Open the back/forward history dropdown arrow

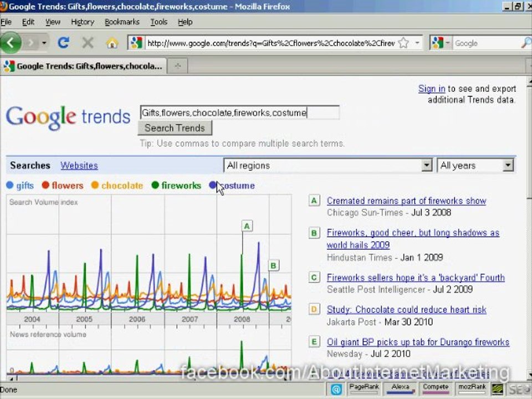(x=44, y=43)
